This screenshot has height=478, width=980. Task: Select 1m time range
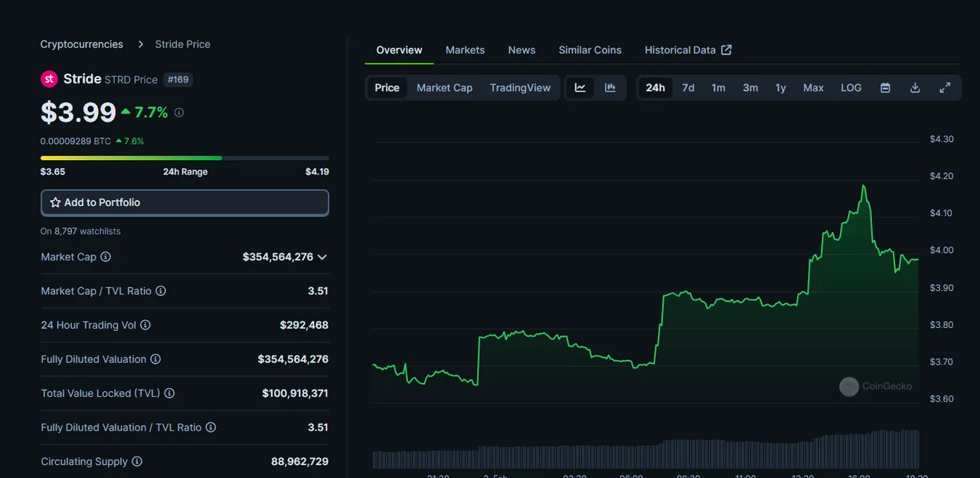(x=718, y=88)
